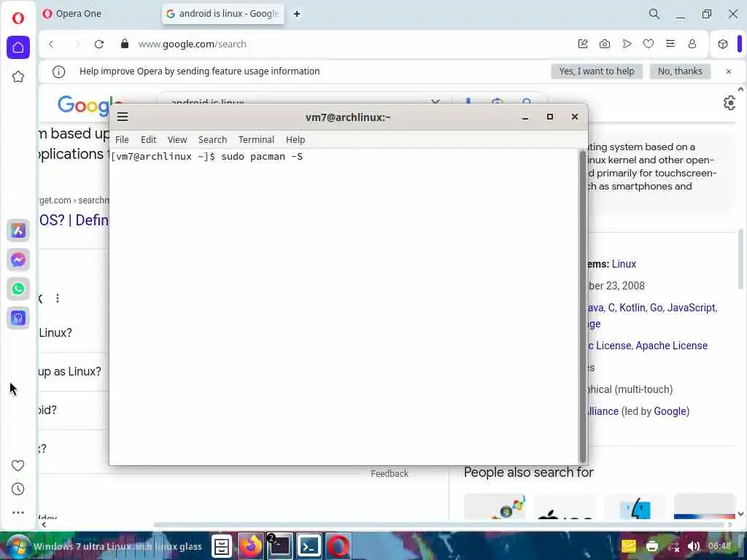Open the JavaScript link in knowledge panel
This screenshot has height=560, width=747.
(691, 308)
